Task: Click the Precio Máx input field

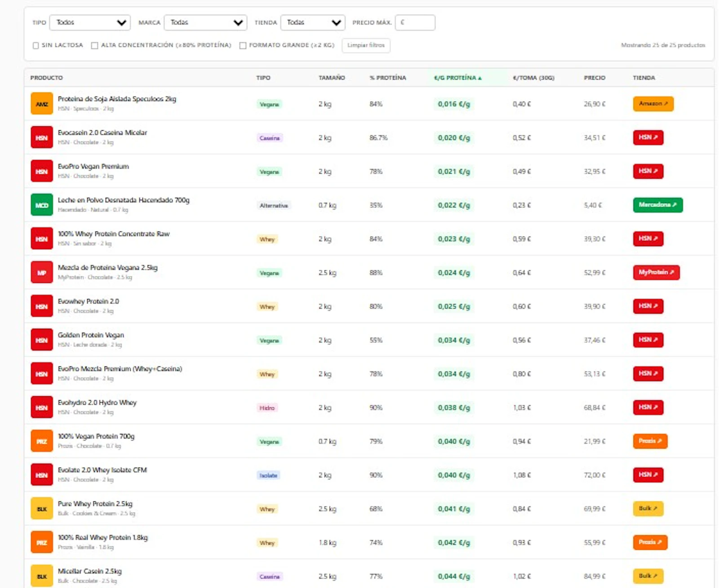Action: (x=415, y=22)
